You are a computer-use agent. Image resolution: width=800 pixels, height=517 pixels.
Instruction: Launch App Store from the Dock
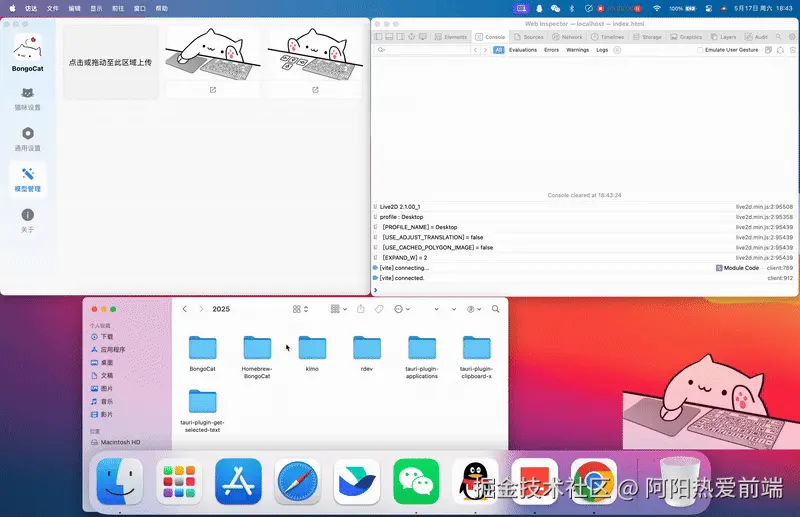click(x=238, y=481)
